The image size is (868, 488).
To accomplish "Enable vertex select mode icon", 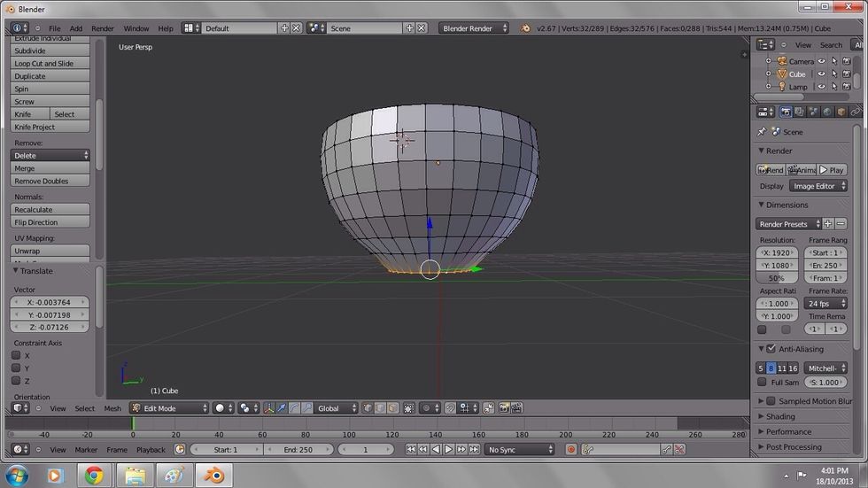I will click(x=368, y=408).
